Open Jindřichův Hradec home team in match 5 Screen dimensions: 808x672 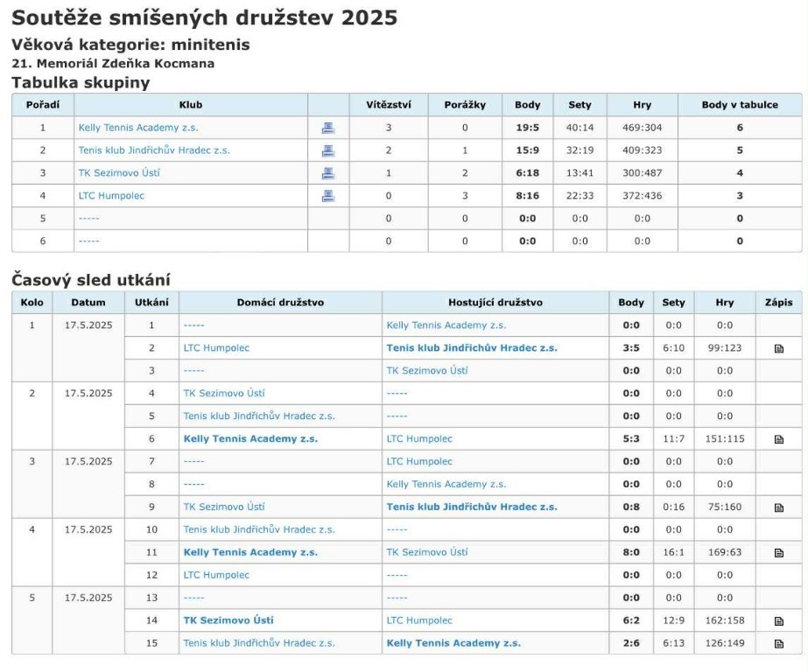pos(259,416)
